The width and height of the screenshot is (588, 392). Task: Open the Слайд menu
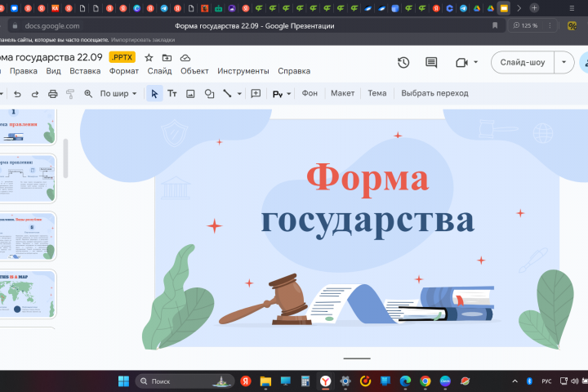pyautogui.click(x=159, y=71)
